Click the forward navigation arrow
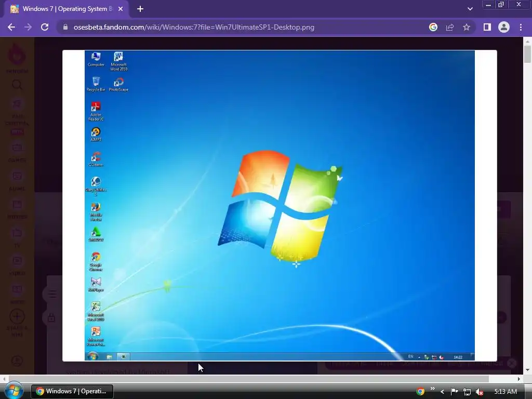This screenshot has height=399, width=532. point(28,27)
